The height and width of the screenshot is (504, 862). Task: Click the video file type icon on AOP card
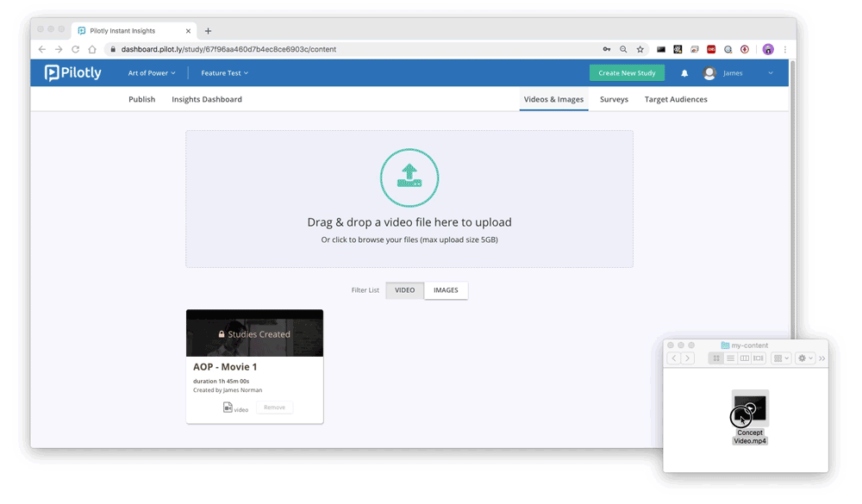click(228, 408)
